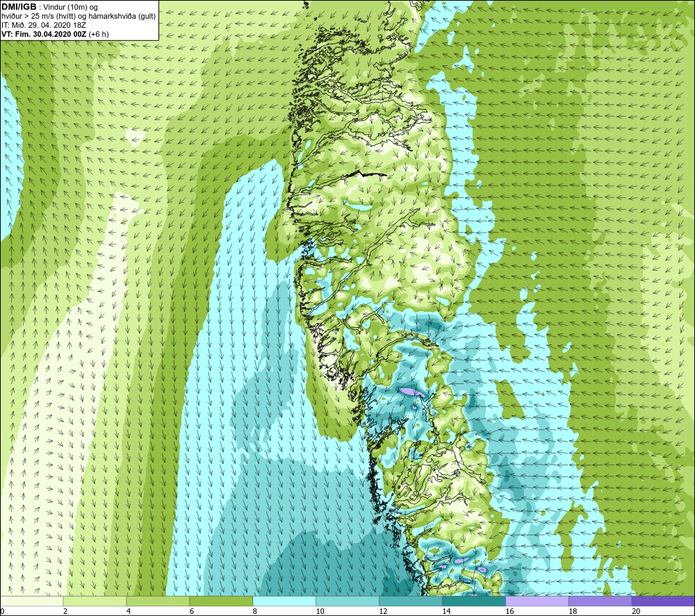Click the legend label '6'
Viewport: 695px width, 616px height.
pyautogui.click(x=192, y=611)
